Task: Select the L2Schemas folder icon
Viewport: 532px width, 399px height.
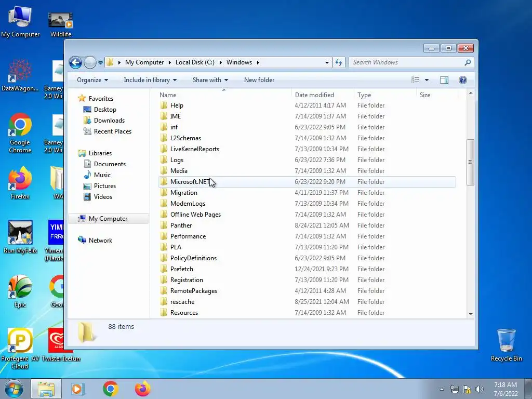Action: 164,138
